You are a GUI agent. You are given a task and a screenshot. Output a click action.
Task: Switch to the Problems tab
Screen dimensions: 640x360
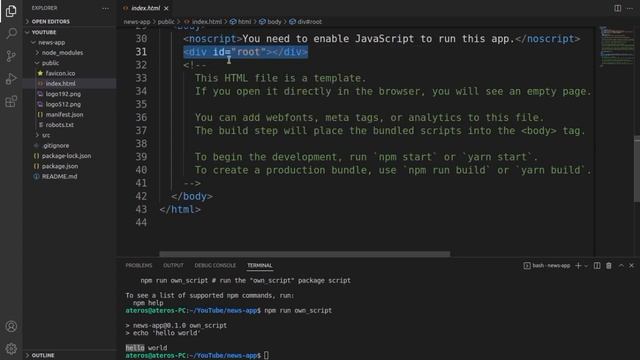pyautogui.click(x=139, y=265)
